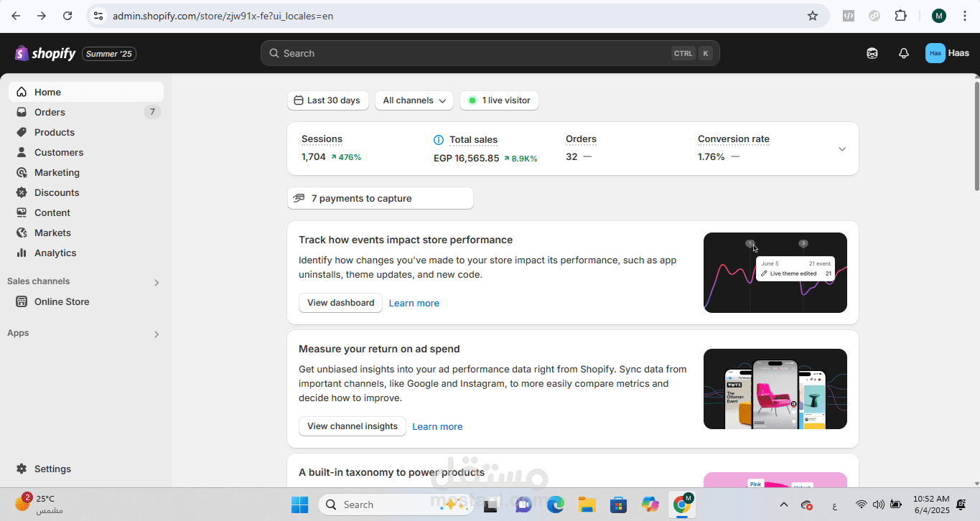Click 7 payments to capture
The height and width of the screenshot is (521, 980).
(381, 198)
